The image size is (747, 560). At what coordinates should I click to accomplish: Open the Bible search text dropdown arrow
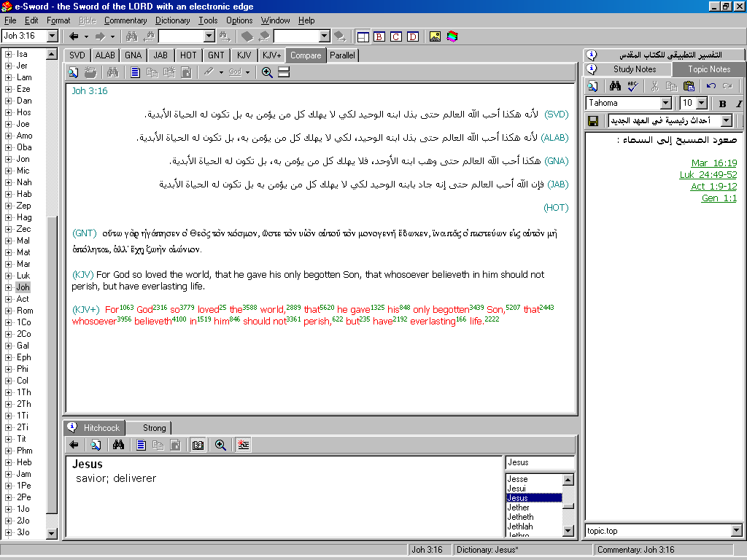[x=209, y=36]
